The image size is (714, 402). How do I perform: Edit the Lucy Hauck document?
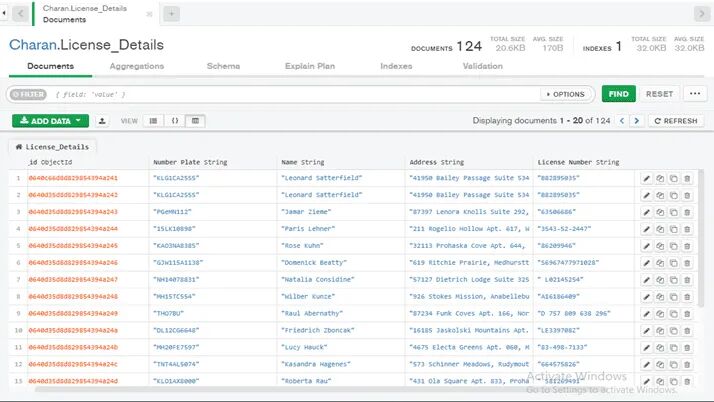[646, 347]
